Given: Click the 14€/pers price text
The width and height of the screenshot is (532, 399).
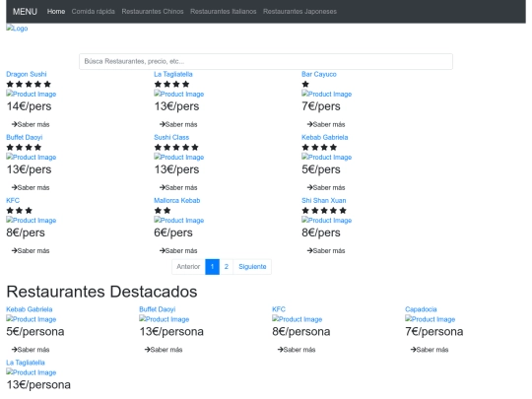Looking at the screenshot, I should [29, 106].
